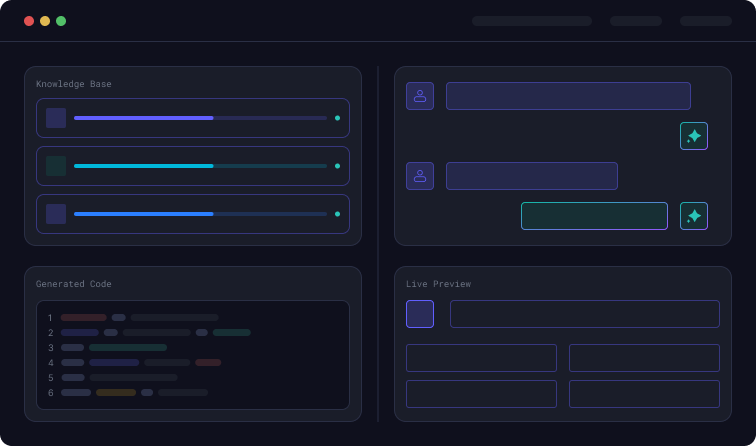Click the last placeholder pill in top bar
This screenshot has height=446, width=756.
706,21
